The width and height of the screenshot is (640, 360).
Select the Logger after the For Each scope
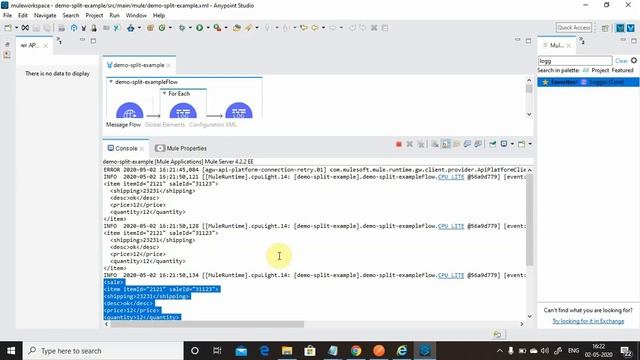[239, 111]
